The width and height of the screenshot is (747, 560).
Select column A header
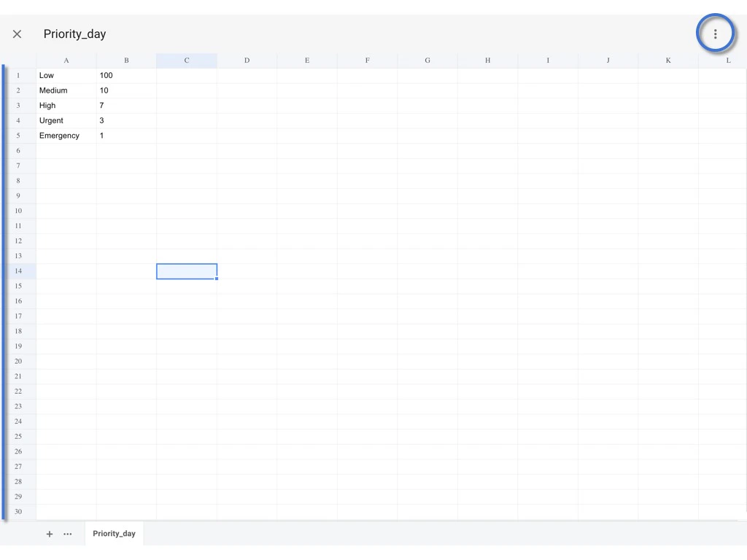pos(66,60)
